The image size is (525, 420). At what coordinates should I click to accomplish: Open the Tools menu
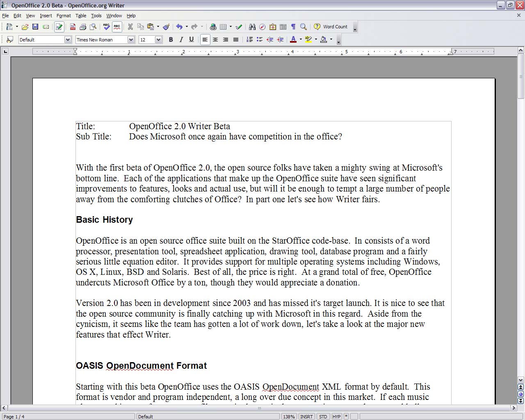[x=96, y=16]
